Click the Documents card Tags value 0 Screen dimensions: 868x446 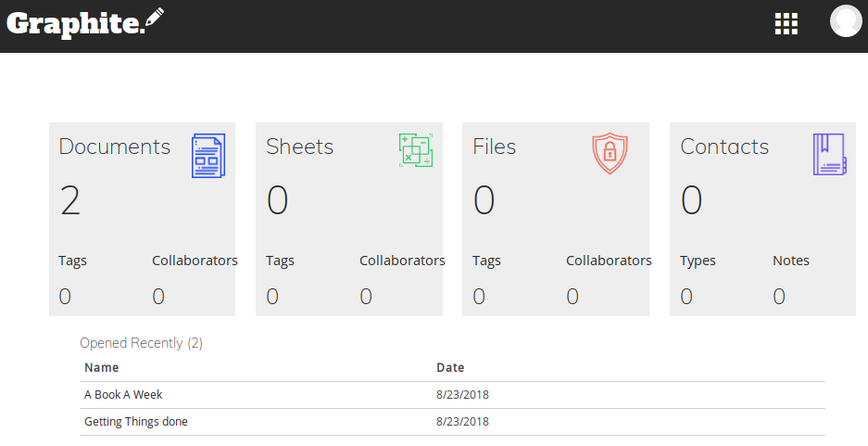pos(65,297)
